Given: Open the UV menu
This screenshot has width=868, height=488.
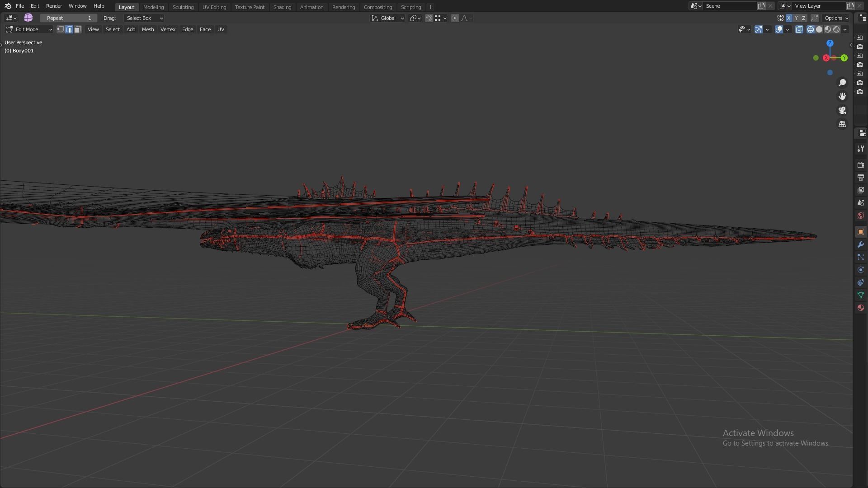Looking at the screenshot, I should tap(221, 29).
